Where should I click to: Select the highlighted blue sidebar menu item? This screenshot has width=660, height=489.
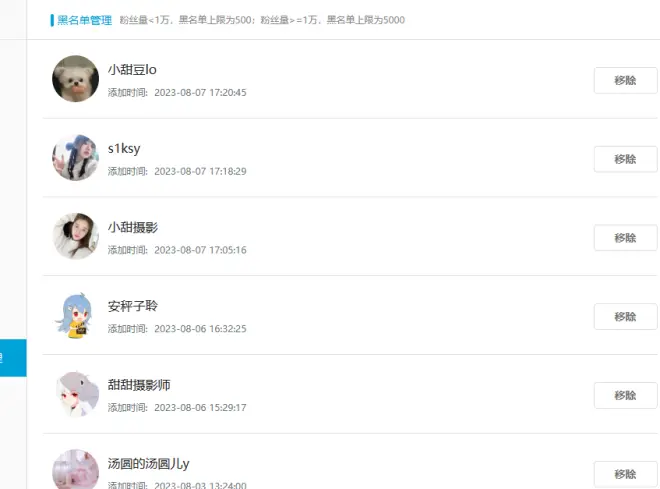click(13, 358)
